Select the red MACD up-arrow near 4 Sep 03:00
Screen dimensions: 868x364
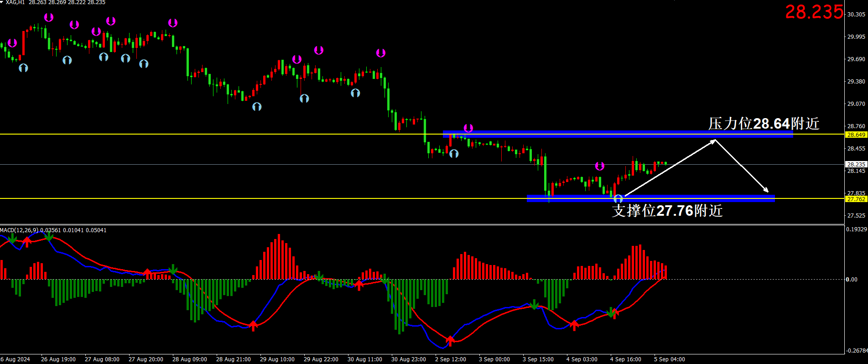coord(574,325)
